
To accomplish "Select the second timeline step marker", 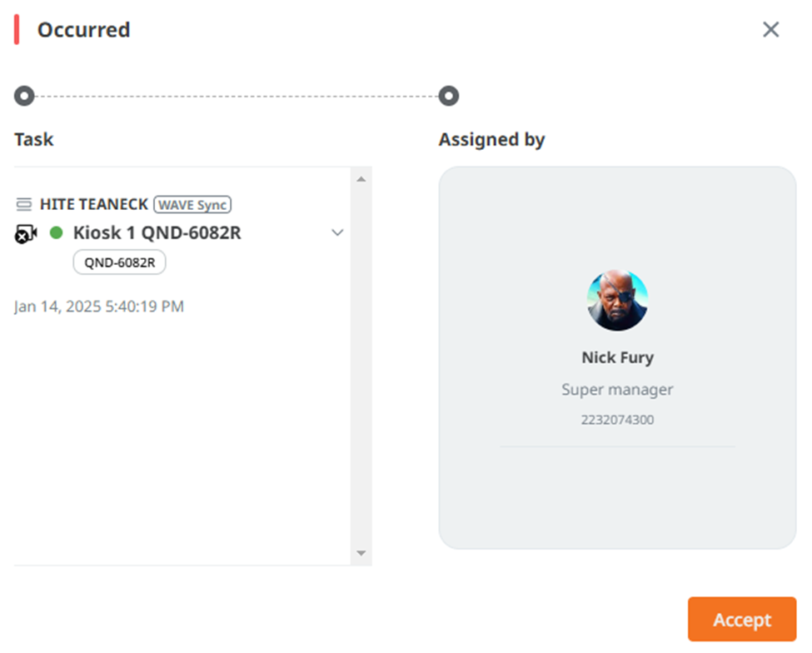I will tap(448, 96).
